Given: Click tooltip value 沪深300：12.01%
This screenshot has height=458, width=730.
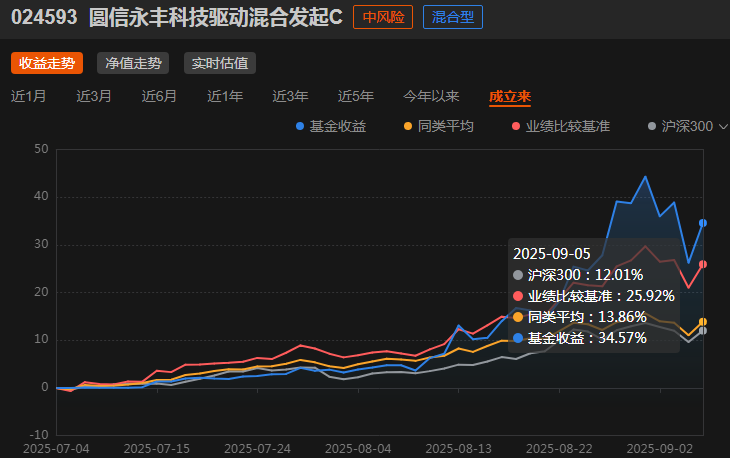Looking at the screenshot, I should point(578,275).
